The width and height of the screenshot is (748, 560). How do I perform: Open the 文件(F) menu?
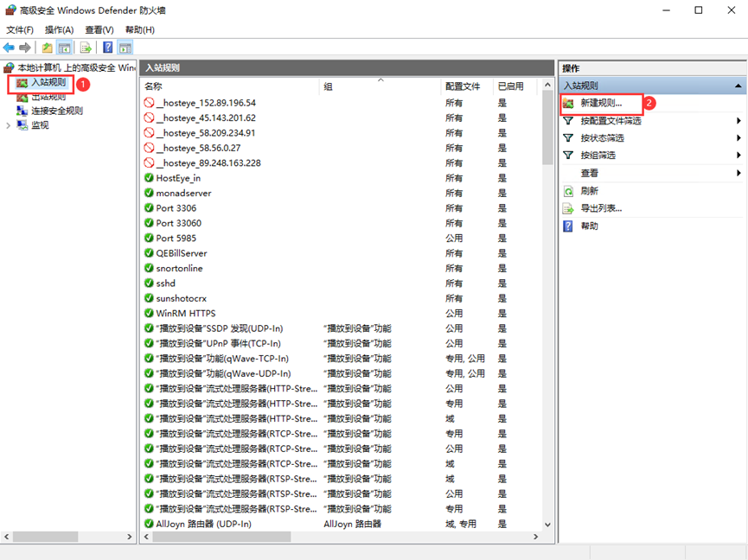[x=20, y=30]
